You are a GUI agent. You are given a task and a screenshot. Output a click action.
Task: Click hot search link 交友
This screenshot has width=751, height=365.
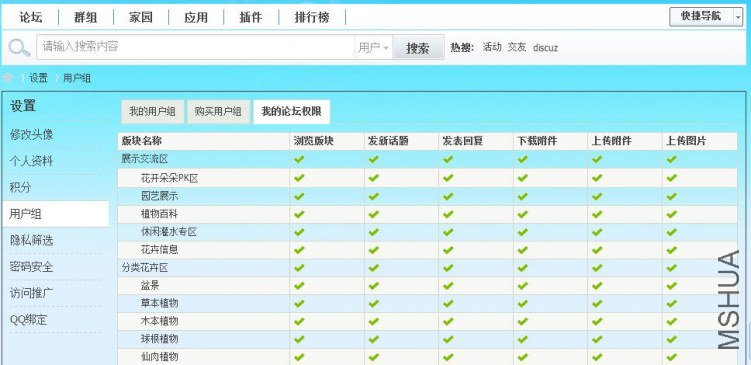tap(517, 47)
